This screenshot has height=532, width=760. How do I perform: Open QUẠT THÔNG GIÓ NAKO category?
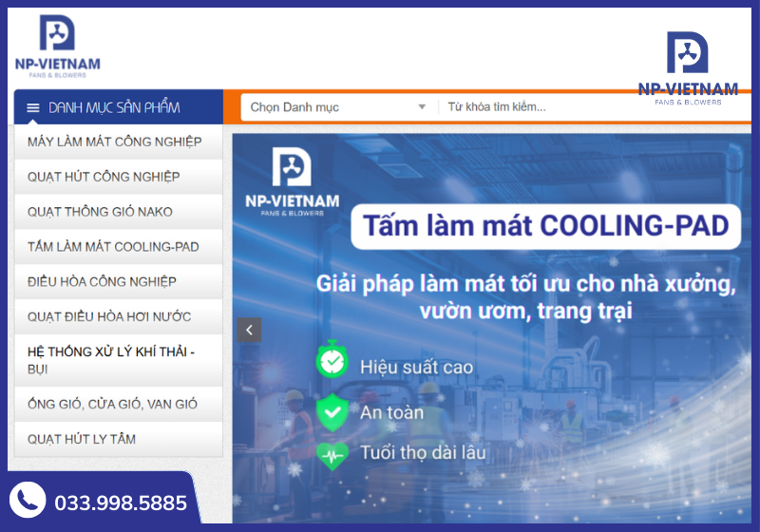click(x=118, y=212)
